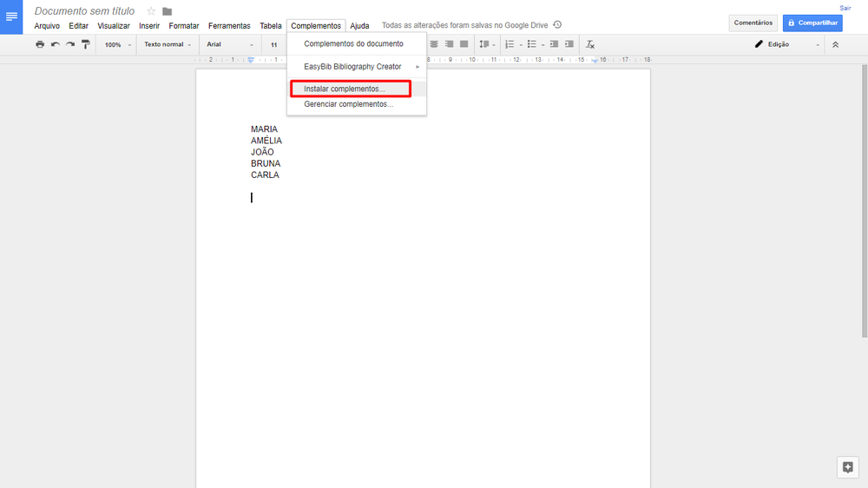Viewport: 868px width, 488px height.
Task: Right align the text
Action: [x=449, y=44]
